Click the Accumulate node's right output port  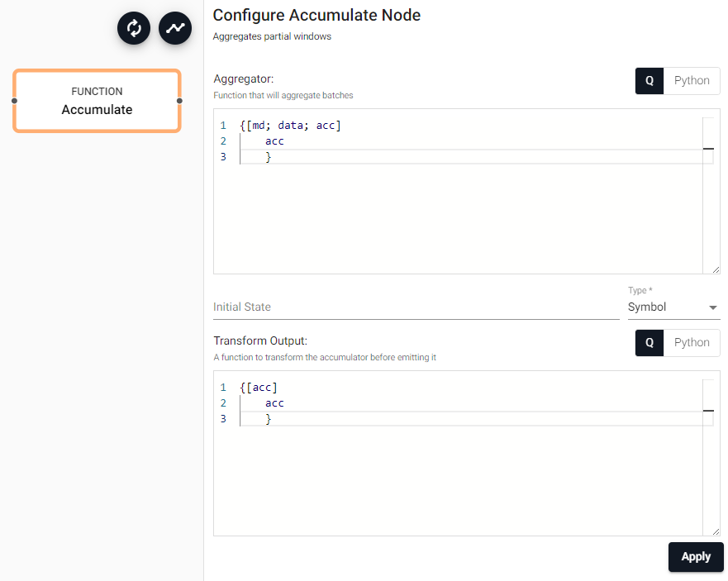point(179,101)
